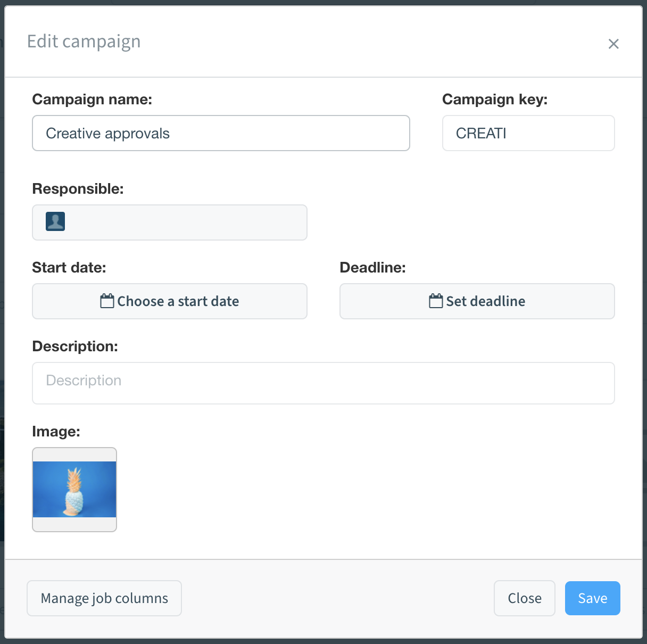Click into the Description text area
The width and height of the screenshot is (647, 644).
pos(323,383)
